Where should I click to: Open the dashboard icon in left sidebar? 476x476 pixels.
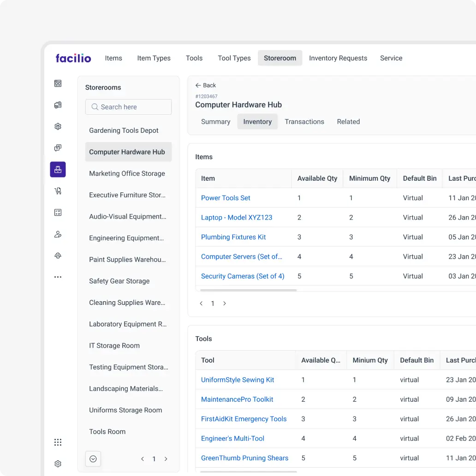click(x=58, y=83)
